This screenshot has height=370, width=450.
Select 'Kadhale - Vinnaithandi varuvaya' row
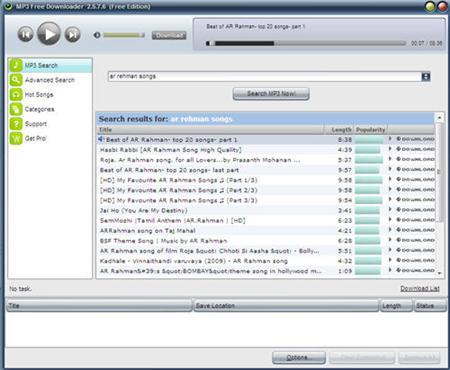266,261
